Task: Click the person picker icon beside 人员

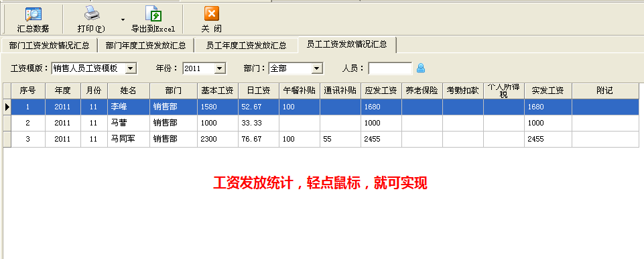Action: coord(421,68)
